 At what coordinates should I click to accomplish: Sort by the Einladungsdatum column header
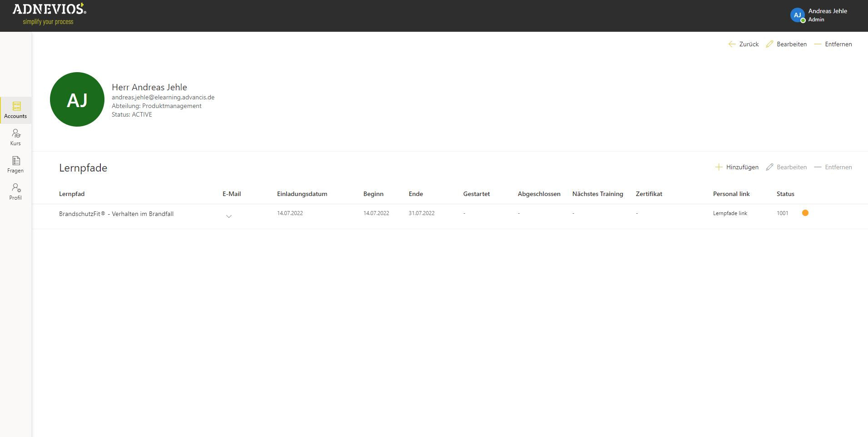pos(302,194)
